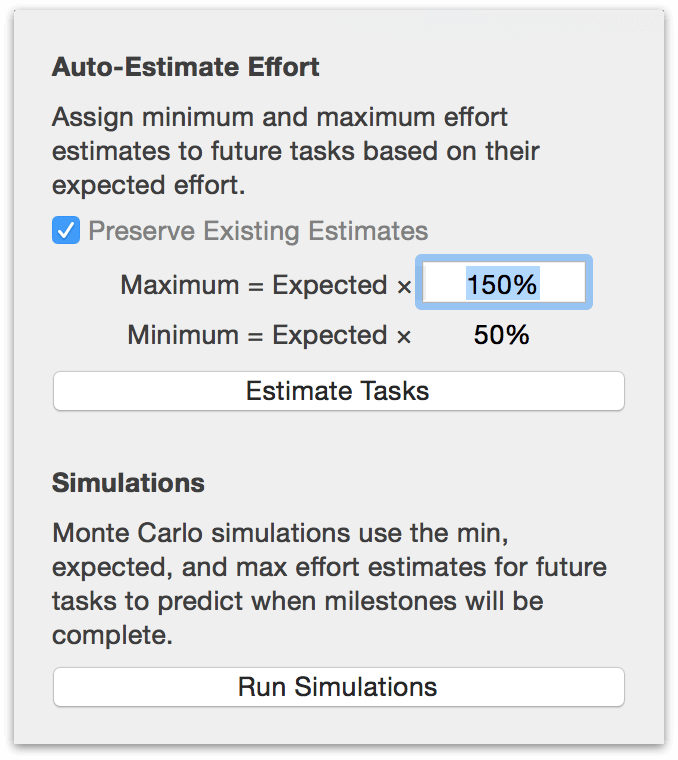Select the Minimum multiplier 50% field

pos(502,336)
